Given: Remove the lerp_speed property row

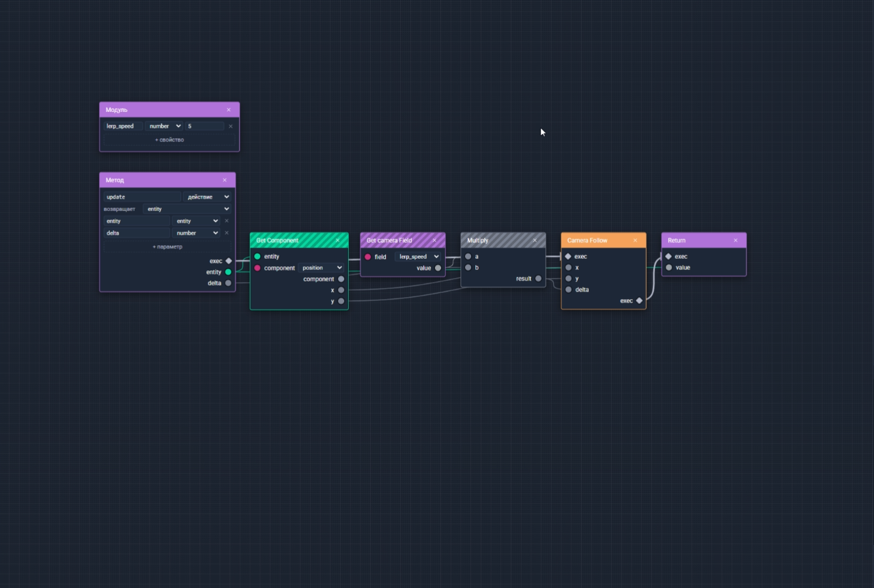Looking at the screenshot, I should 230,126.
